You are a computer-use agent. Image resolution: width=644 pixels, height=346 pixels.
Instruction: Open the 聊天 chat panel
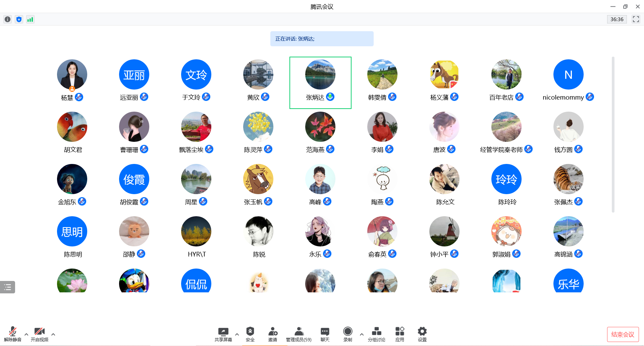(325, 334)
